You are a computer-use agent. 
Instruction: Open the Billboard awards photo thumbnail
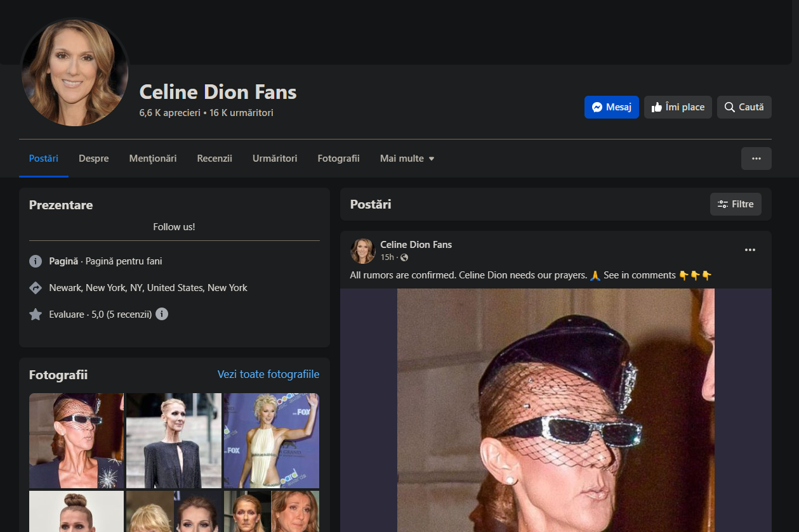pos(272,441)
